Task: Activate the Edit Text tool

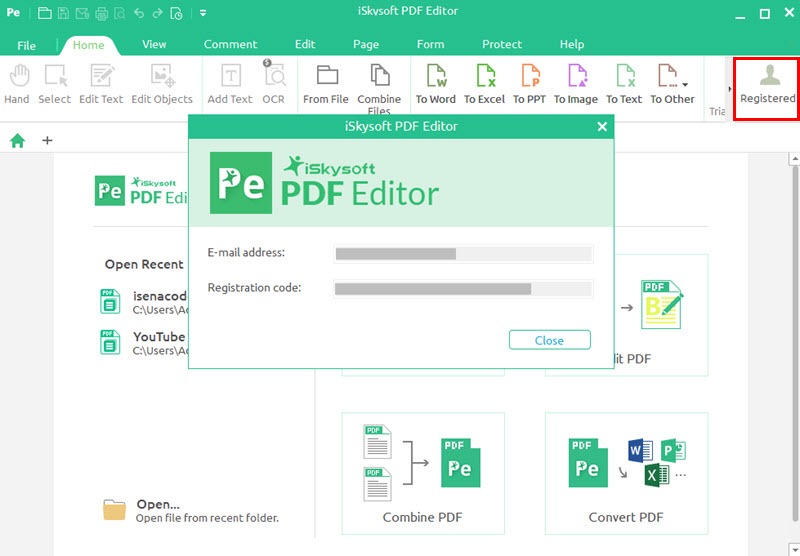Action: tap(101, 84)
